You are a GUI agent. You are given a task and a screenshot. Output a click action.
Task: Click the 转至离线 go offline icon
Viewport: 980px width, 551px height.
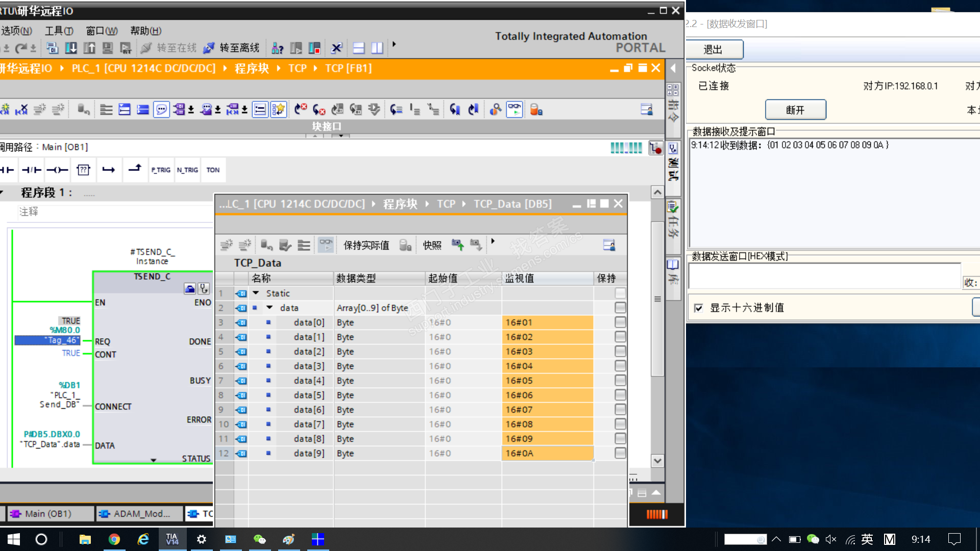(x=208, y=48)
